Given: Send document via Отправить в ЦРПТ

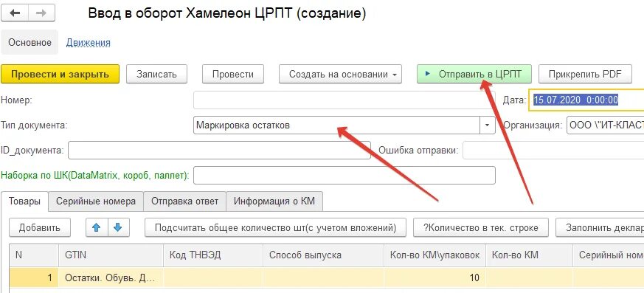Looking at the screenshot, I should pos(474,74).
